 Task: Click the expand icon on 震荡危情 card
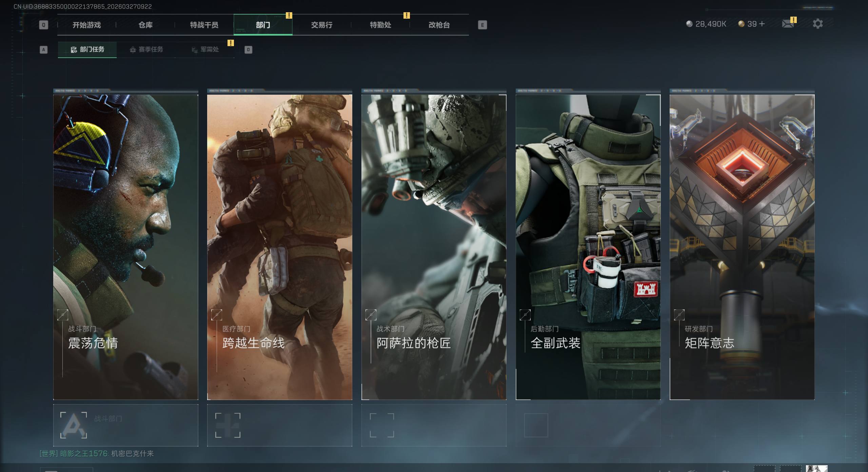click(63, 315)
